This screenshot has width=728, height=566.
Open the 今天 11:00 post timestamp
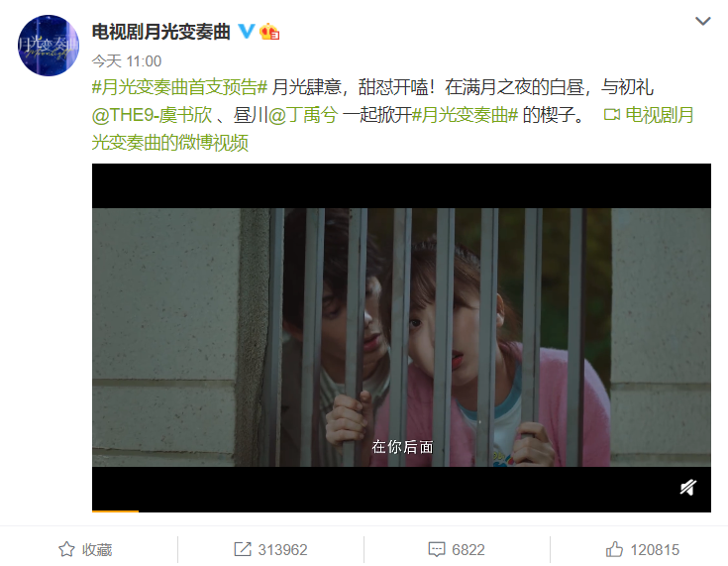point(127,60)
